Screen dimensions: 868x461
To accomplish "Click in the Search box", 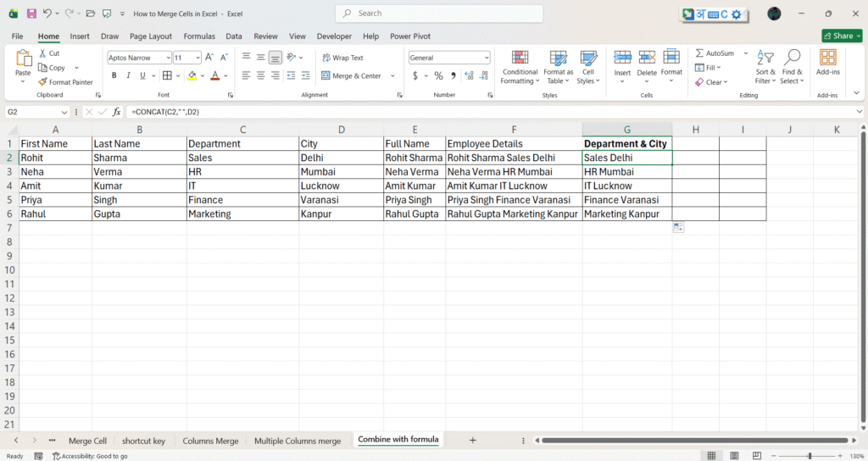I will click(x=439, y=14).
